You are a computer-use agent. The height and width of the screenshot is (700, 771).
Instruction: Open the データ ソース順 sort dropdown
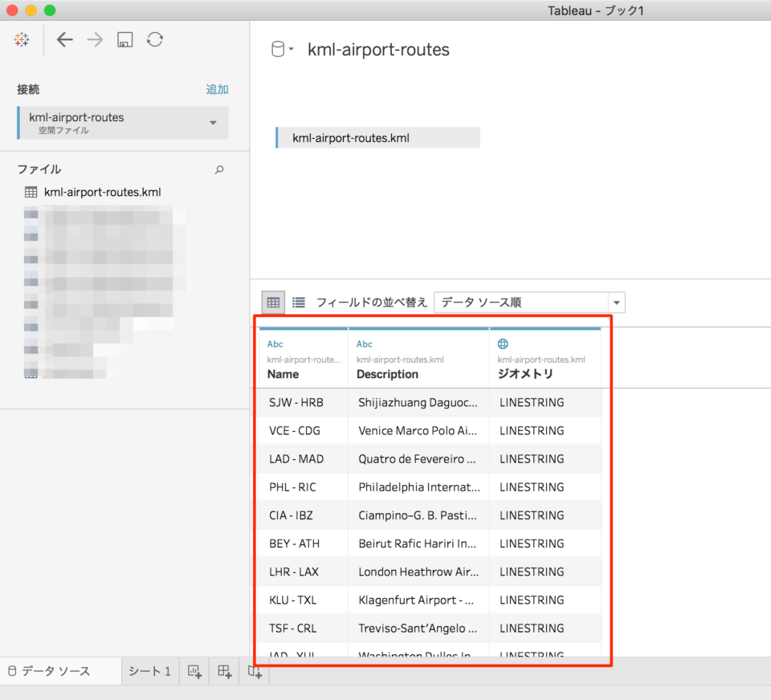pyautogui.click(x=528, y=303)
